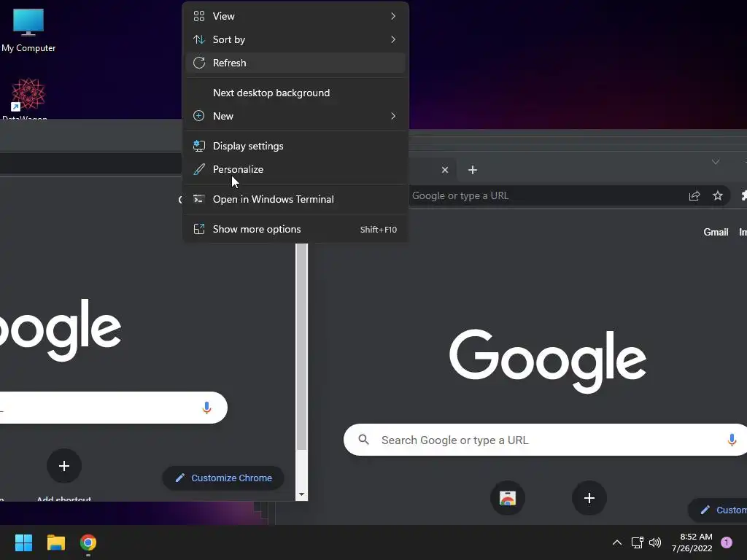
Task: Choose Next desktop background
Action: tap(295, 93)
